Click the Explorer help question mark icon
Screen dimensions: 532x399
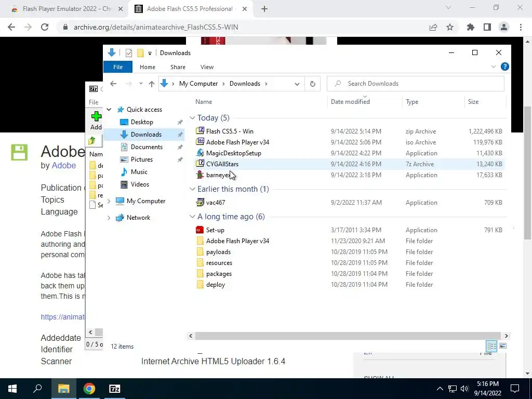point(504,67)
